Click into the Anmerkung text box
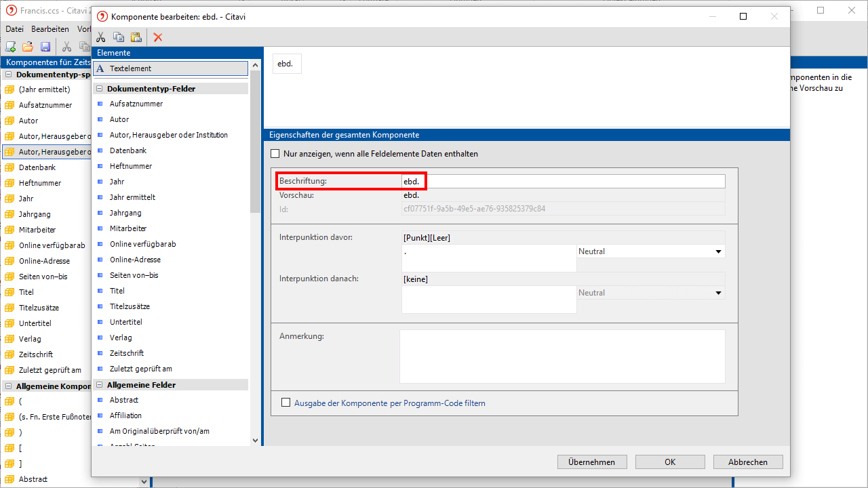This screenshot has width=868, height=488. (561, 357)
